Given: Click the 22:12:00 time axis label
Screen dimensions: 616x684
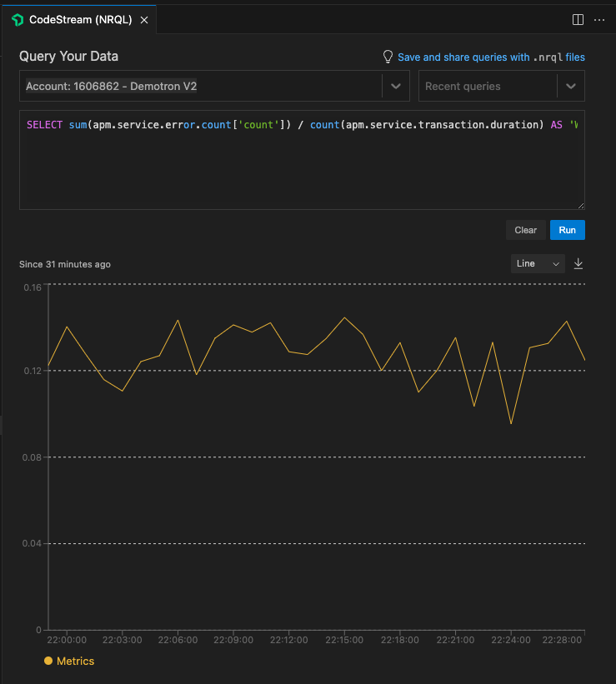Looking at the screenshot, I should tap(288, 640).
